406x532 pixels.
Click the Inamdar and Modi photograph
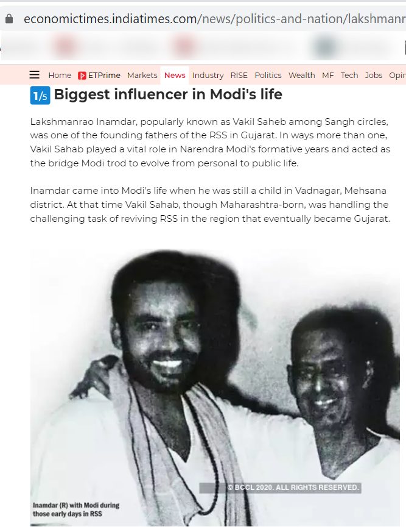click(x=215, y=387)
